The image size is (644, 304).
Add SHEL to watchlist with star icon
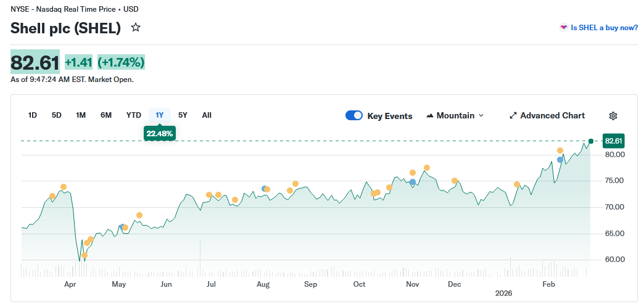[x=136, y=28]
